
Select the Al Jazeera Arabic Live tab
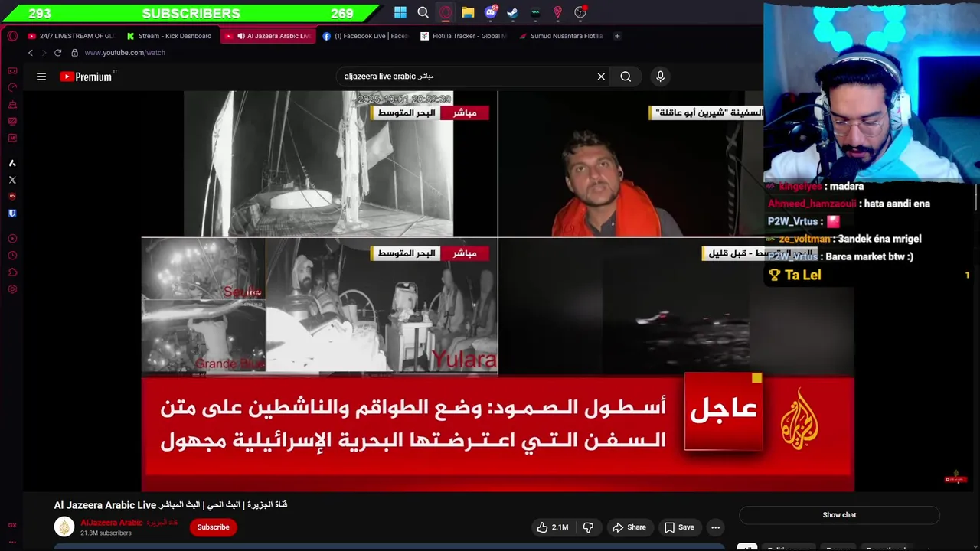point(269,36)
